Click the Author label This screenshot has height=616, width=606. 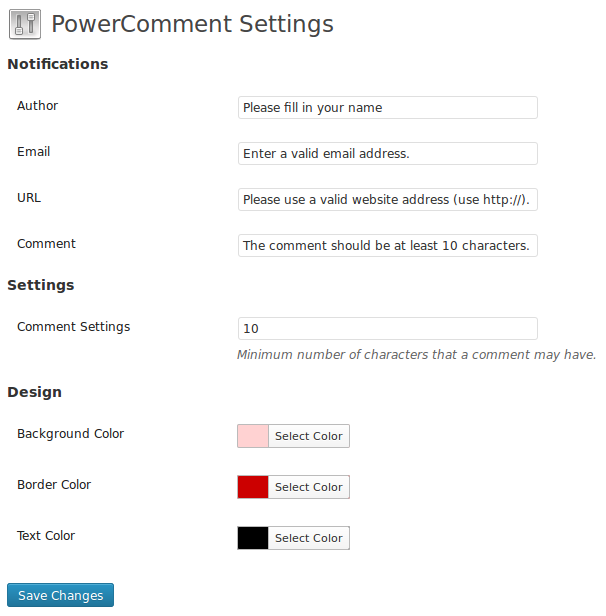coord(37,105)
